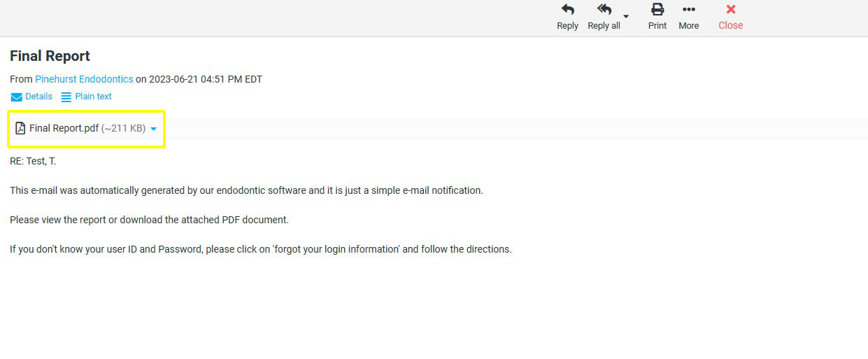This screenshot has width=868, height=359.
Task: Click the Reply arrow icon
Action: [x=567, y=10]
